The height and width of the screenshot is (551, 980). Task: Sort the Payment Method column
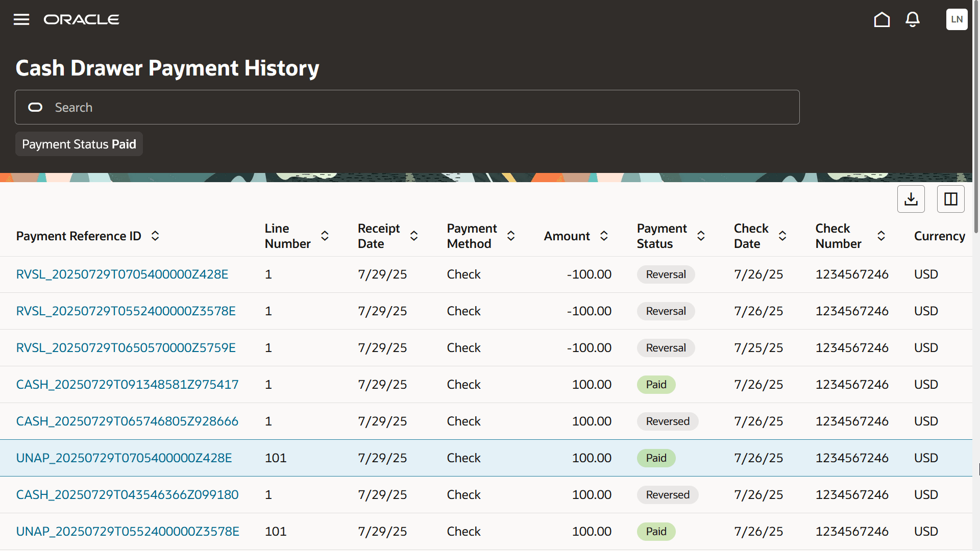[511, 236]
